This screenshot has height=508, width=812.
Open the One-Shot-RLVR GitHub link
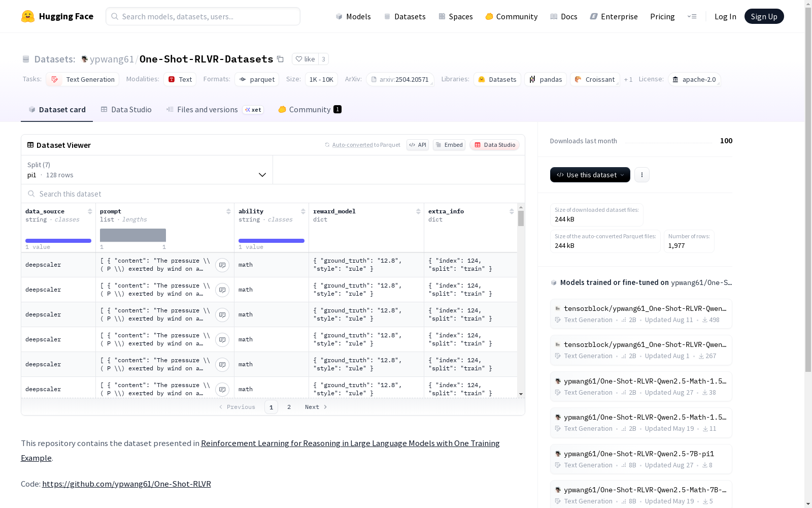coord(126,484)
